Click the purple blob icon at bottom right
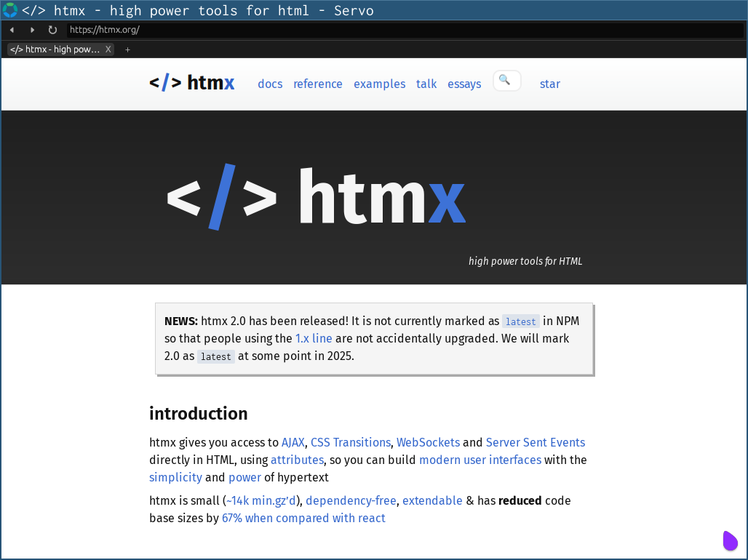The image size is (748, 560). click(730, 540)
